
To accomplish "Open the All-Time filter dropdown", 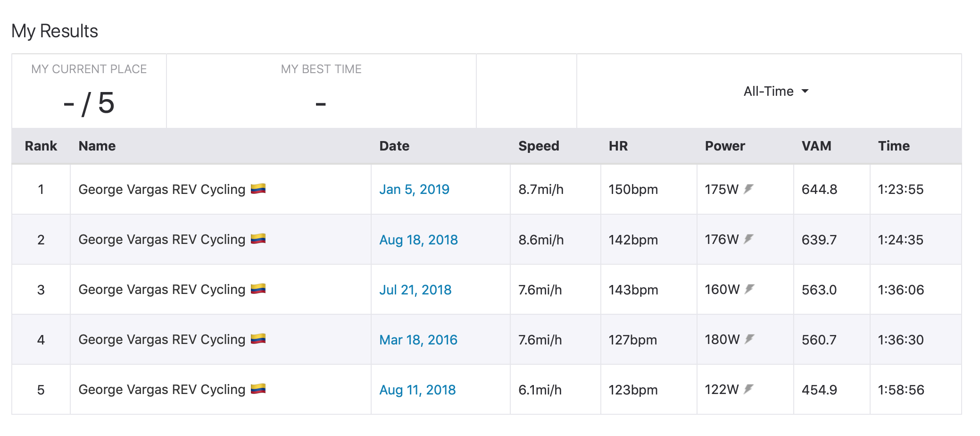I will tap(776, 91).
